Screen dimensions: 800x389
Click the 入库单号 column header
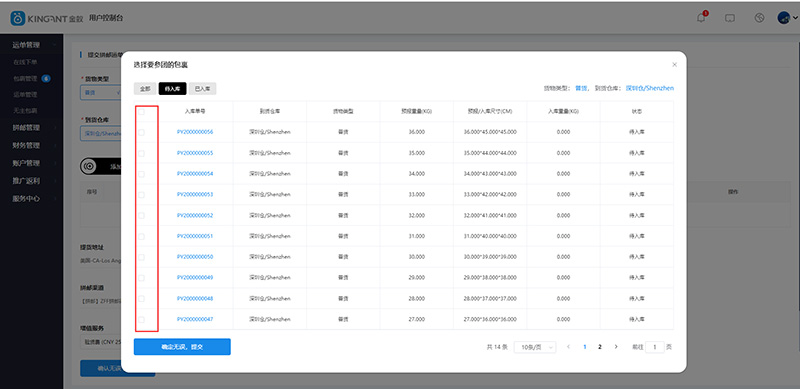(195, 111)
